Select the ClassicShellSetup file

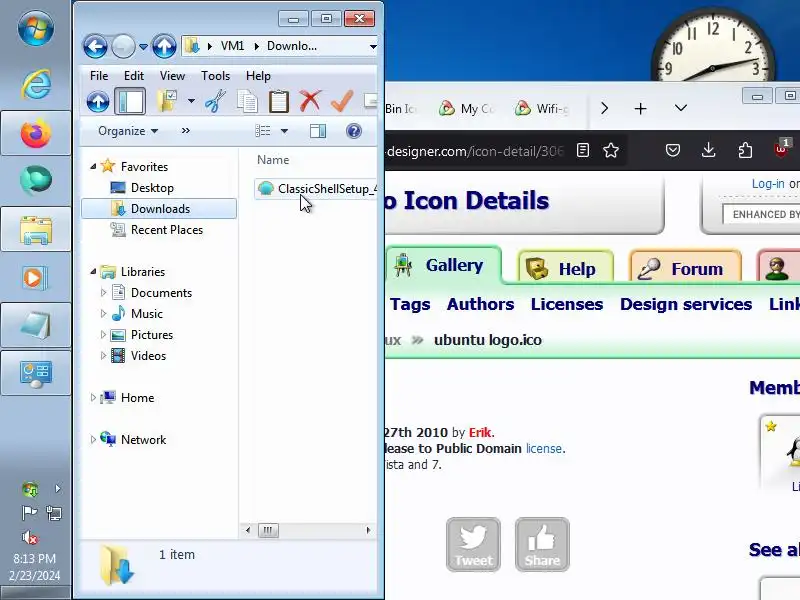click(x=316, y=188)
